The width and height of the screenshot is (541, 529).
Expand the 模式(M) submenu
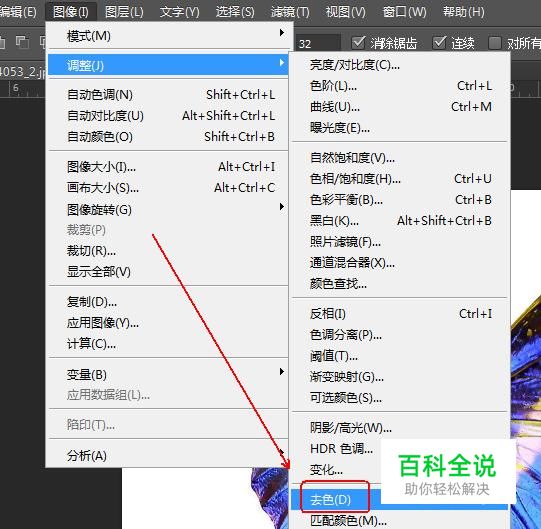coord(168,36)
